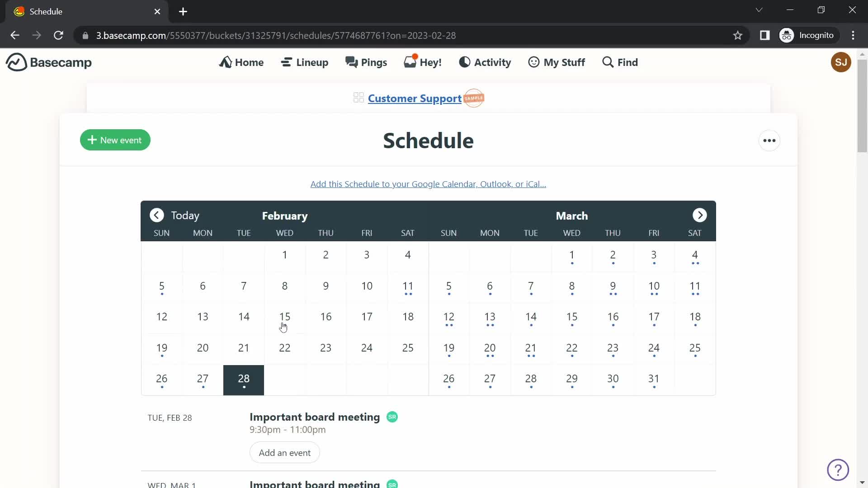Viewport: 868px width, 488px height.
Task: Expand the Customer Support project link
Action: (415, 98)
